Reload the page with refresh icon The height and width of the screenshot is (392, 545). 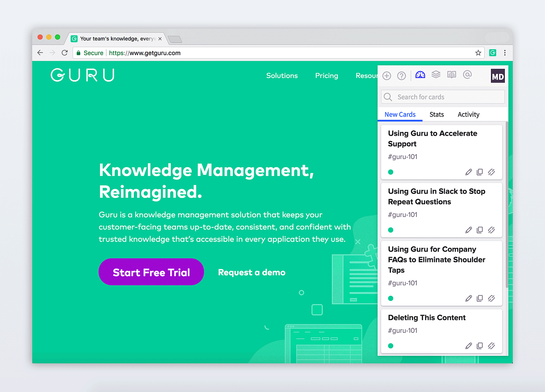(x=65, y=53)
